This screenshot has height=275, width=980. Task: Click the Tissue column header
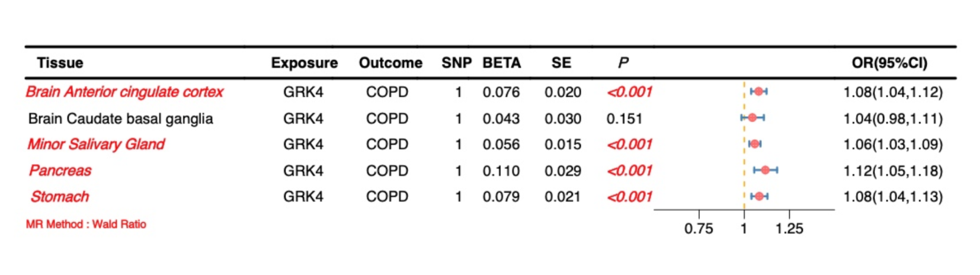click(x=60, y=63)
